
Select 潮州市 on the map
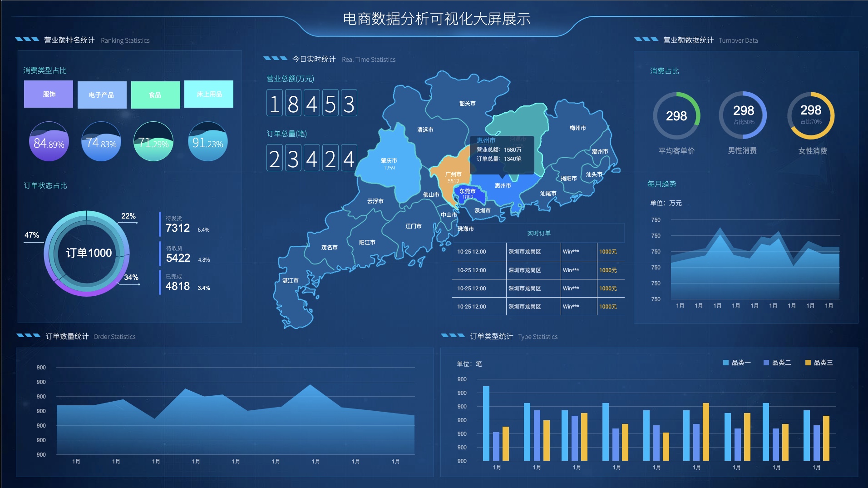click(600, 152)
